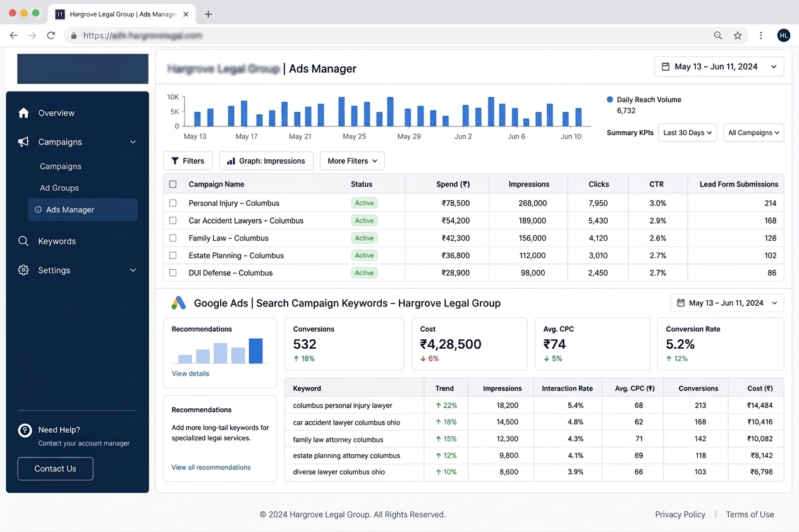Open the Google Ads section date range dropdown
Image resolution: width=799 pixels, height=532 pixels.
click(728, 303)
